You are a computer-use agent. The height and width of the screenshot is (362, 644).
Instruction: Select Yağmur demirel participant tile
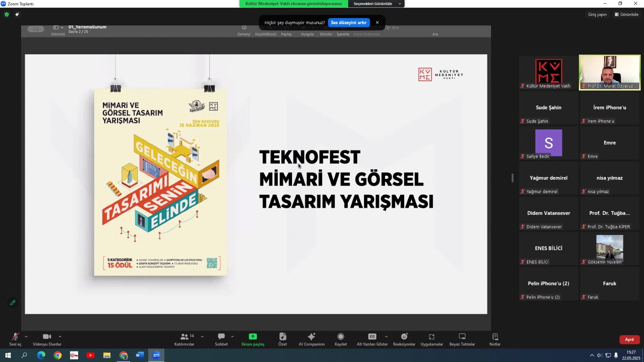549,178
